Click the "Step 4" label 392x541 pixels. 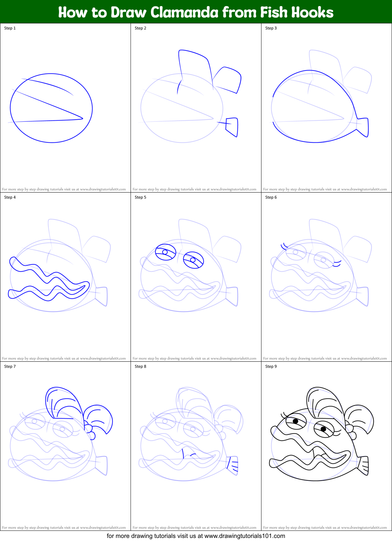10,197
